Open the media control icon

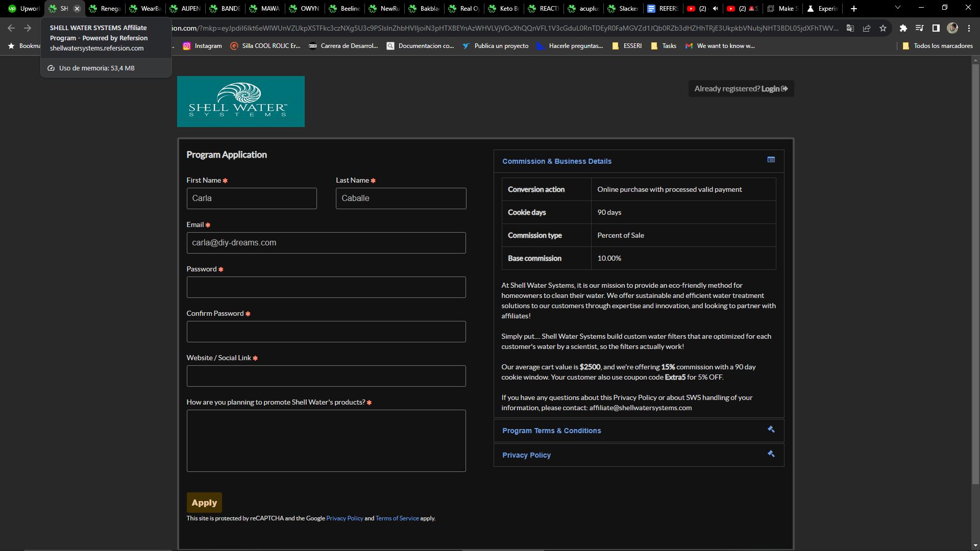coord(919,28)
